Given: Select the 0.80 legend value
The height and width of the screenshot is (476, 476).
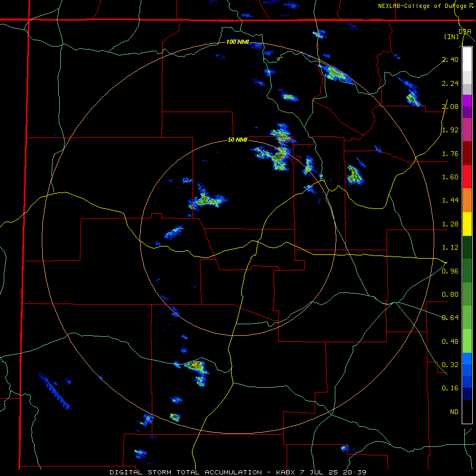Looking at the screenshot, I should coord(450,295).
